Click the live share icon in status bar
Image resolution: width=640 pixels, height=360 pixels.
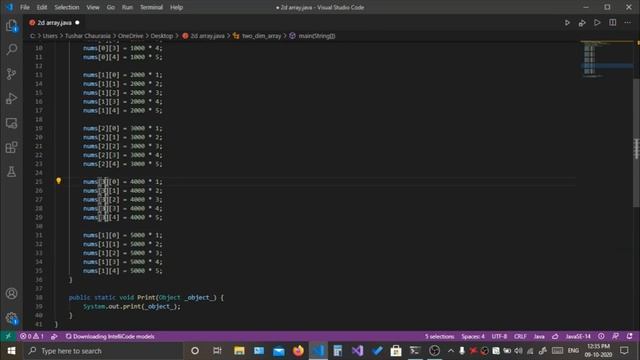[x=54, y=336]
